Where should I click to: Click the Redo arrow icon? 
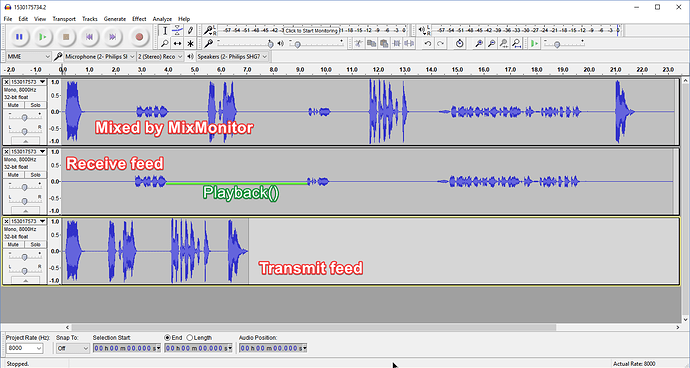point(440,43)
